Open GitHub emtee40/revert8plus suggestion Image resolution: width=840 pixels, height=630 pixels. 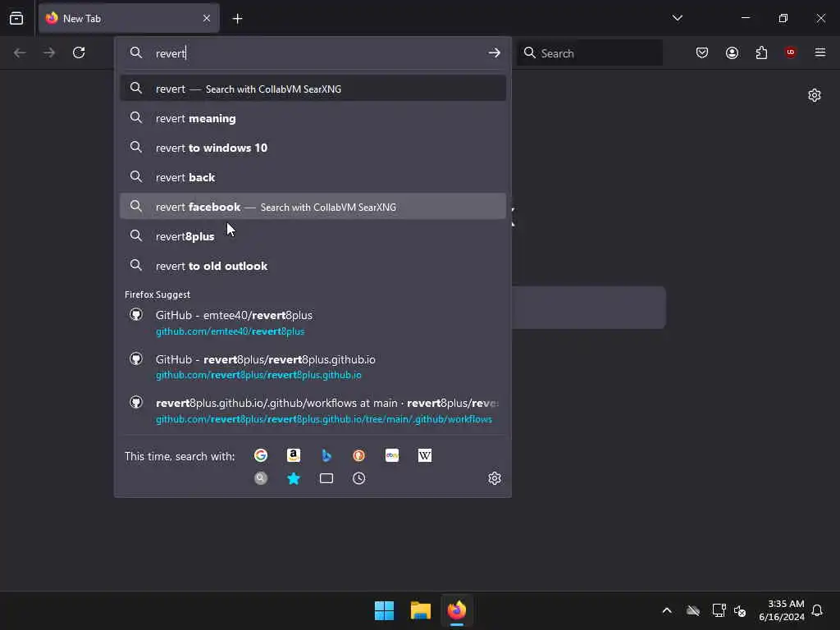pyautogui.click(x=313, y=322)
